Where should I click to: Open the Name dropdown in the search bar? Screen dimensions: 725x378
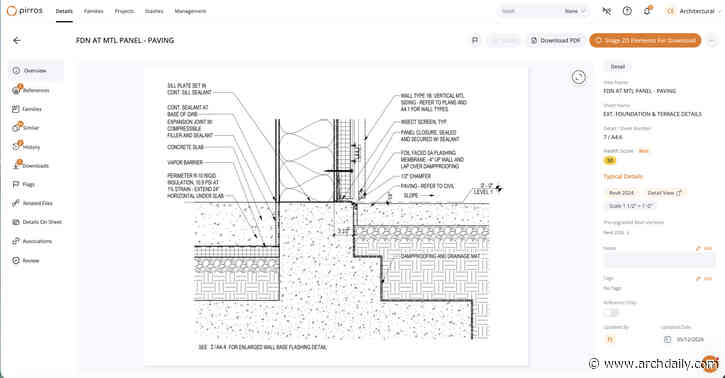tap(575, 11)
